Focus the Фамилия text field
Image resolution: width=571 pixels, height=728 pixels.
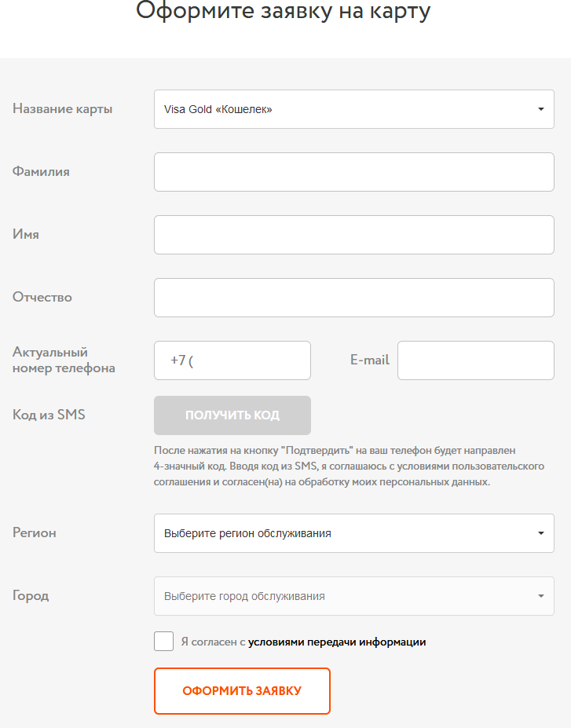(x=353, y=172)
